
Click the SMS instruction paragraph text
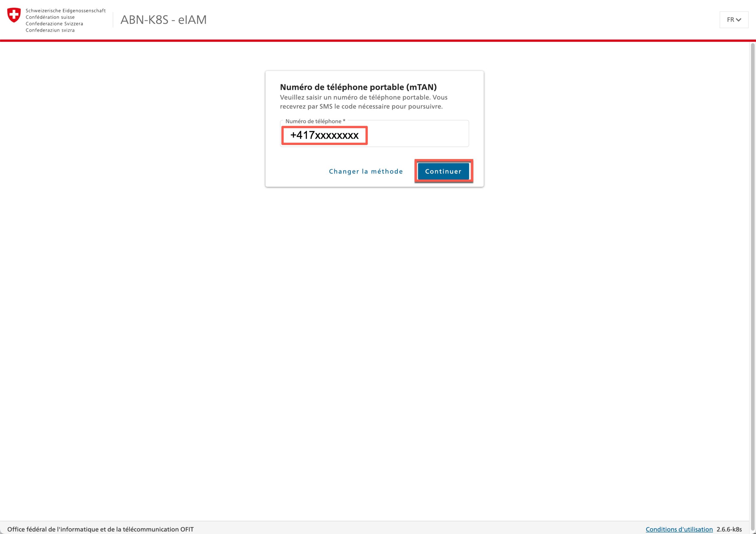pos(363,102)
